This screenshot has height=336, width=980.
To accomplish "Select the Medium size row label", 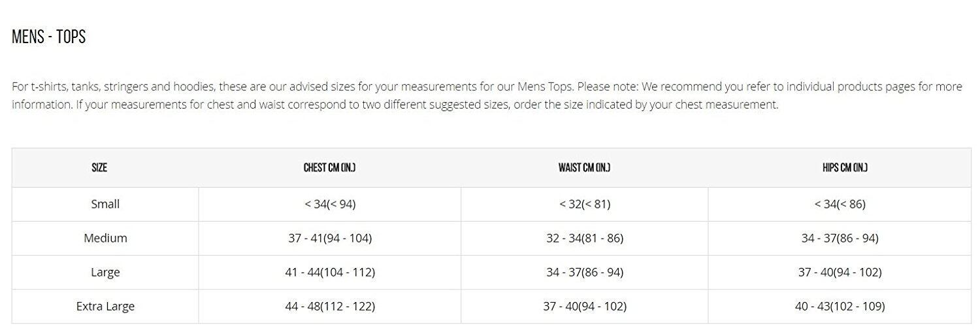I will pyautogui.click(x=105, y=238).
